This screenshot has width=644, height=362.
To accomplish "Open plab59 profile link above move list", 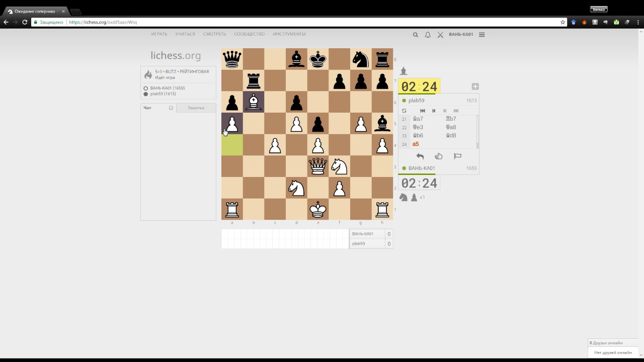I will pos(417,101).
